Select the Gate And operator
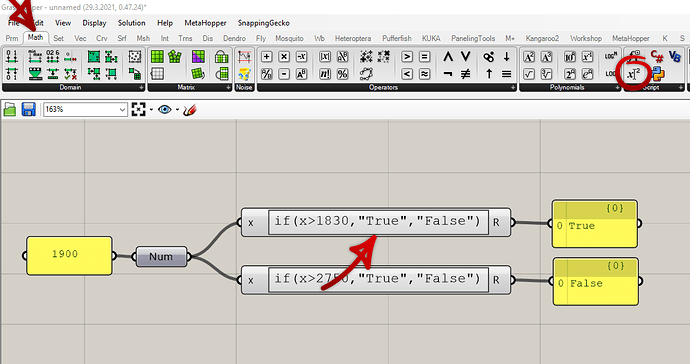This screenshot has height=364, width=690. pos(448,57)
